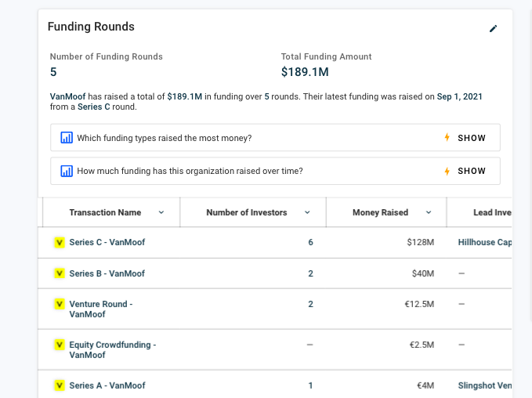Open Series C - VanMoof transaction link
Viewport: 532px width, 398px height.
(107, 242)
